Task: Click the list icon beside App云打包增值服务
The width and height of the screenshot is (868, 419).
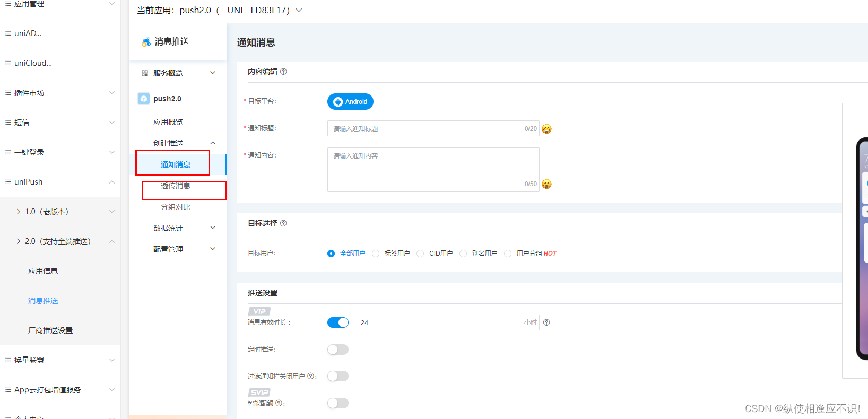Action: click(7, 390)
